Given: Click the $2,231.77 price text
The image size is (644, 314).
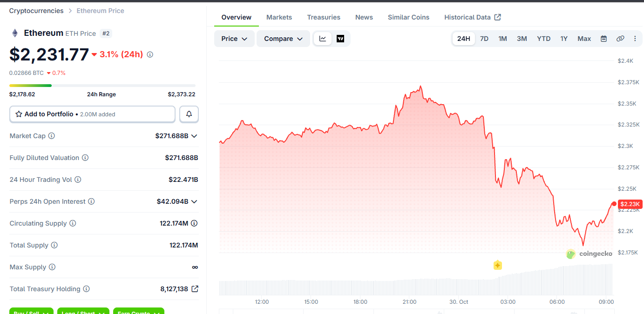Looking at the screenshot, I should point(49,54).
